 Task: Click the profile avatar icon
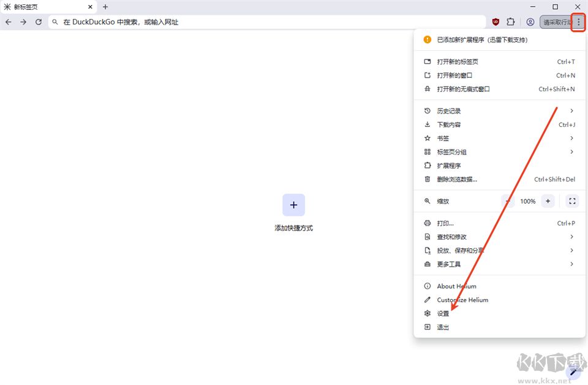[x=530, y=22]
